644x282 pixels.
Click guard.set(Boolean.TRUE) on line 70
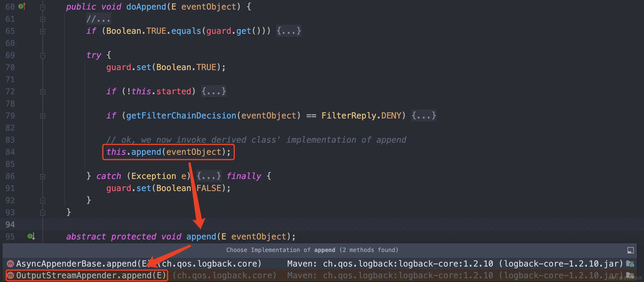166,67
